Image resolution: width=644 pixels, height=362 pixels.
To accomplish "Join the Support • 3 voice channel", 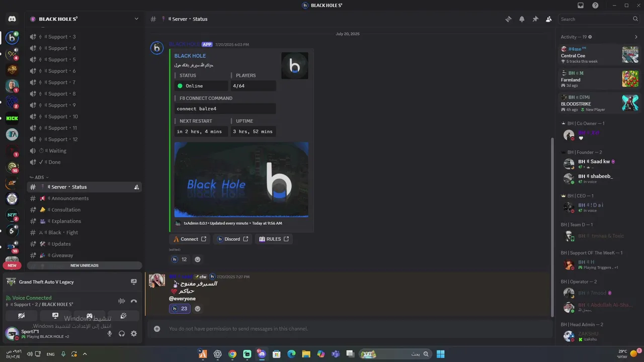I will point(84,37).
